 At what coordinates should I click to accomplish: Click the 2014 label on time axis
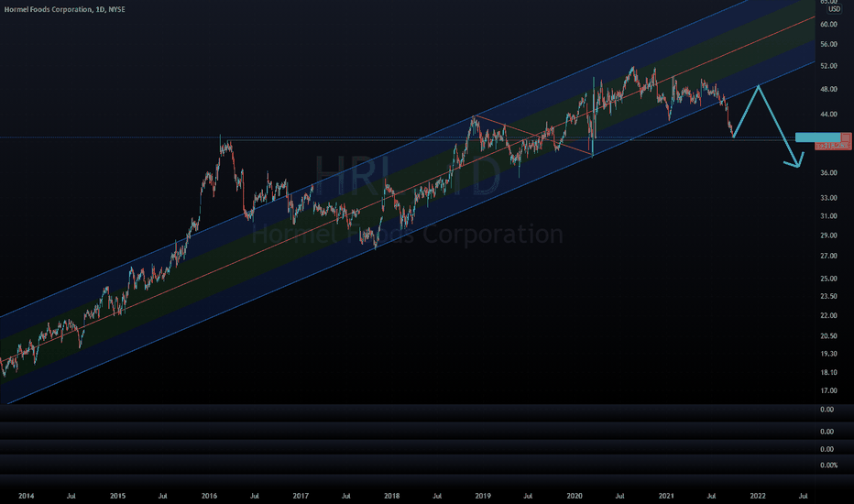[27, 496]
